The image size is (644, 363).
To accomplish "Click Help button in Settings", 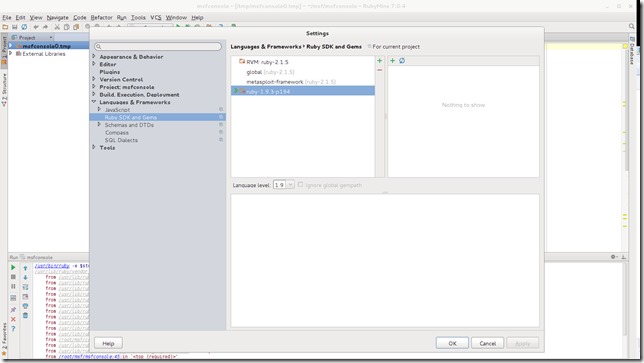I will pos(108,343).
